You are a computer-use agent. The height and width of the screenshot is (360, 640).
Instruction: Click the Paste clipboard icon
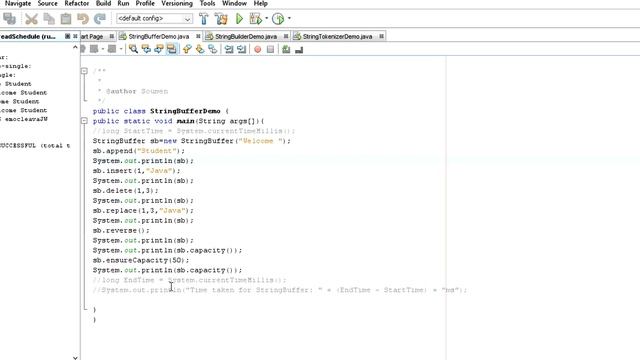click(66, 19)
